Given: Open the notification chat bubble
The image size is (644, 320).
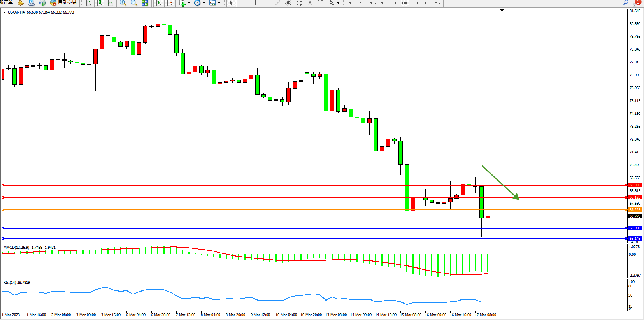Looking at the screenshot, I should click(x=637, y=3).
